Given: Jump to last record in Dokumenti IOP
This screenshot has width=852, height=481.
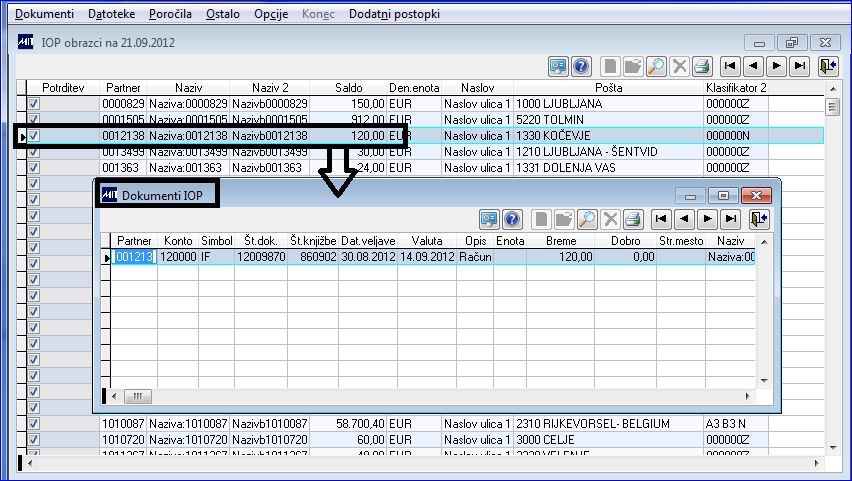Looking at the screenshot, I should 731,219.
